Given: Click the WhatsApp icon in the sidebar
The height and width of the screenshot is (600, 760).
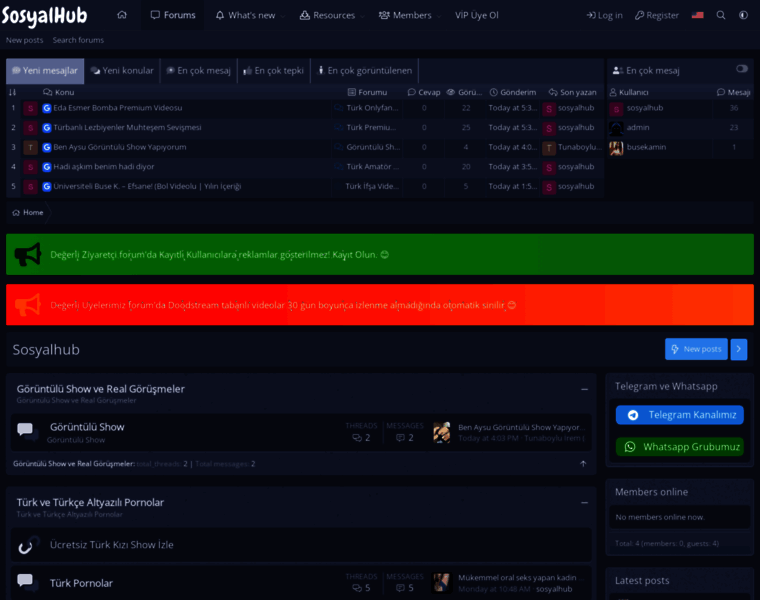Looking at the screenshot, I should pyautogui.click(x=630, y=447).
